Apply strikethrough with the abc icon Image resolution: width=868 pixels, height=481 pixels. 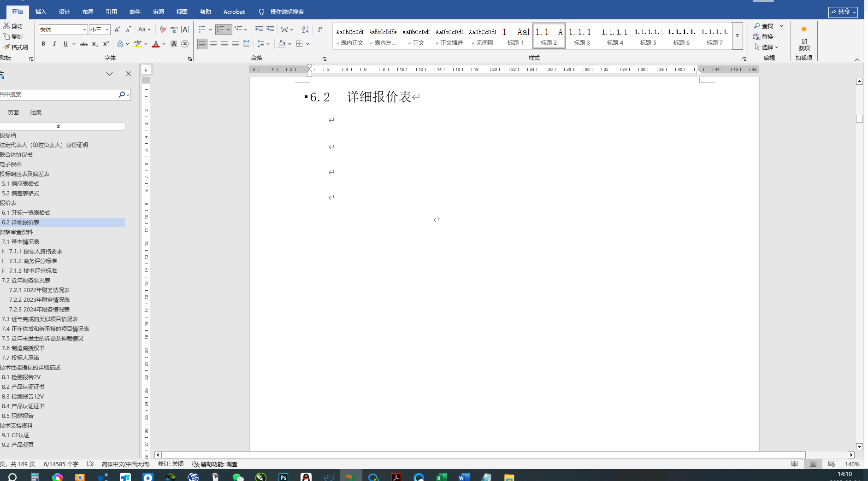pyautogui.click(x=84, y=44)
